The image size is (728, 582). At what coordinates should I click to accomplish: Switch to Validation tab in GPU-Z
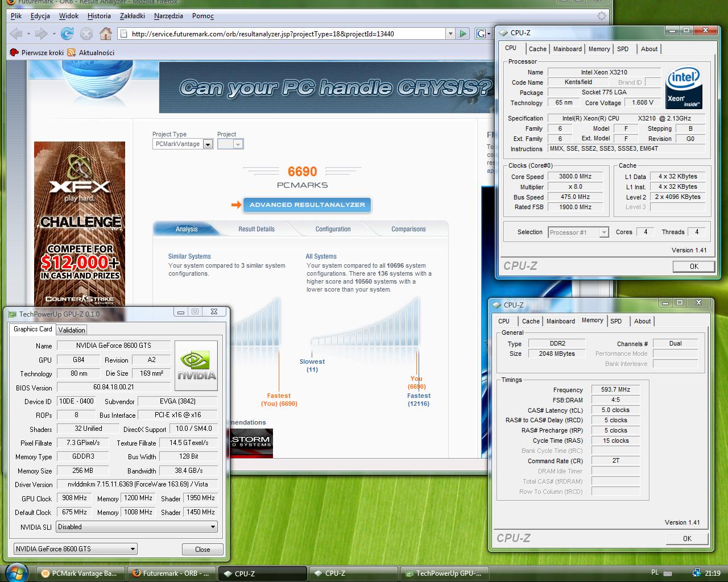pyautogui.click(x=72, y=330)
